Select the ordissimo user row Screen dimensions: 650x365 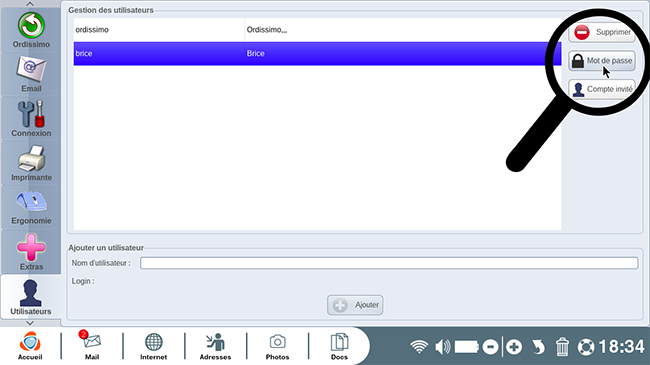coord(318,30)
